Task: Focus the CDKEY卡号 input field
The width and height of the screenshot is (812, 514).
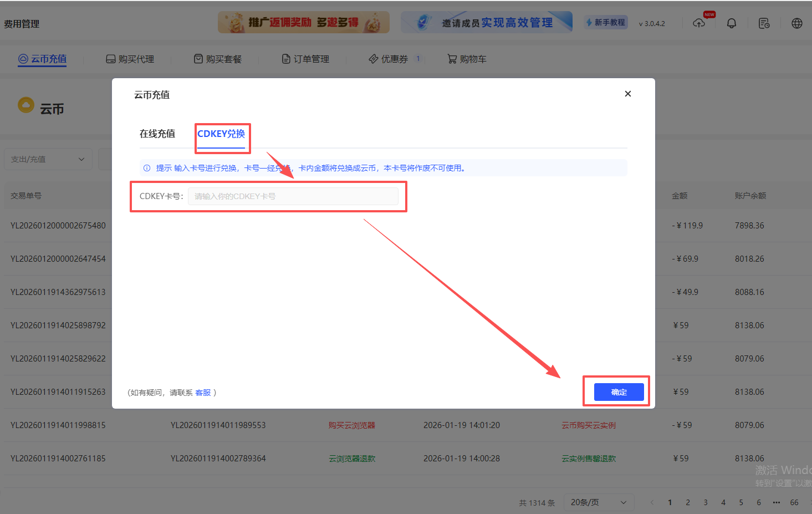Action: coord(293,196)
